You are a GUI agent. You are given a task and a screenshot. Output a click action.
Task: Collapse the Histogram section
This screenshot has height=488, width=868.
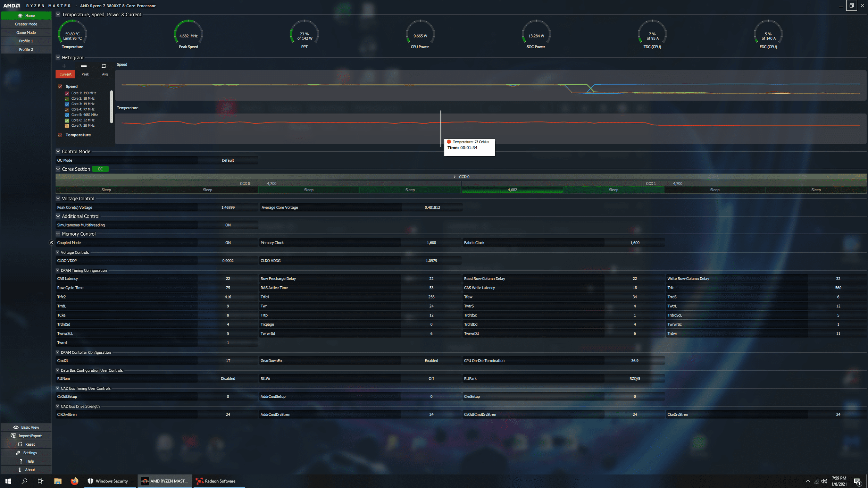tap(58, 58)
